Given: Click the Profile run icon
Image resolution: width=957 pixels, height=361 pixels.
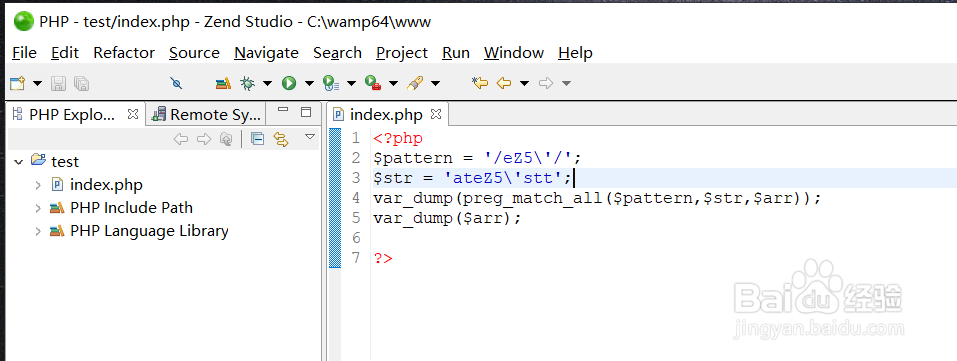Looking at the screenshot, I should 330,83.
